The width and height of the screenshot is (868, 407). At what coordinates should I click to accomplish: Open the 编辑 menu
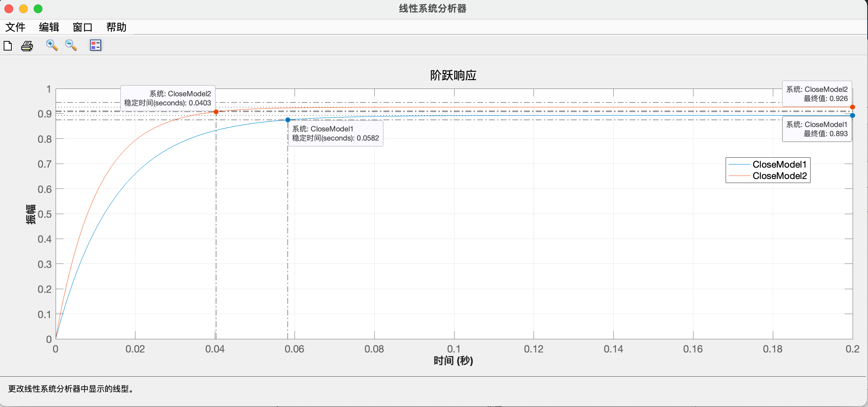49,27
